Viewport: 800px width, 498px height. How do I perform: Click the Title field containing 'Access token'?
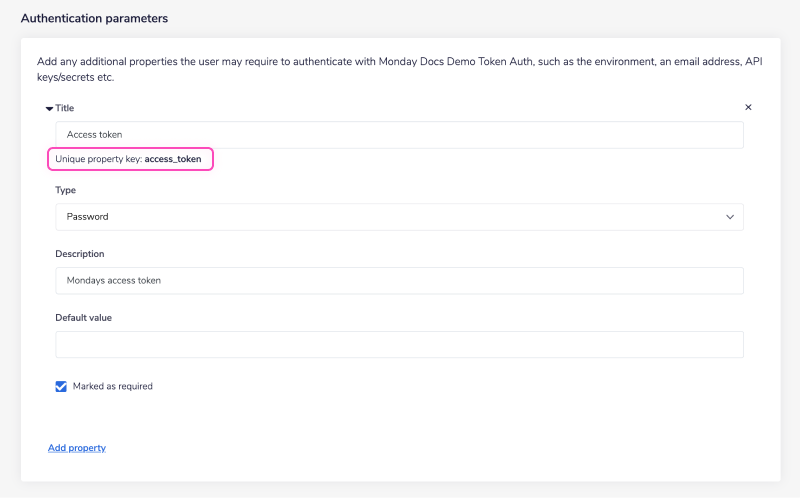[x=399, y=135]
